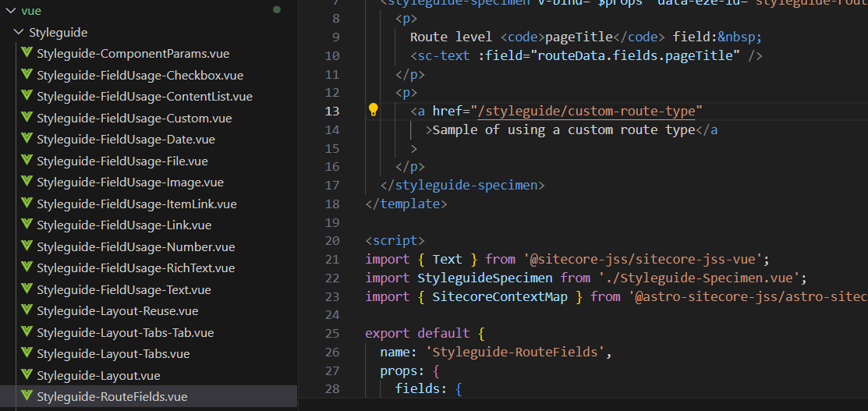This screenshot has width=868, height=411.
Task: Click the Vue icon beside Styleguide-FieldUsage-Image.vue
Action: point(27,182)
